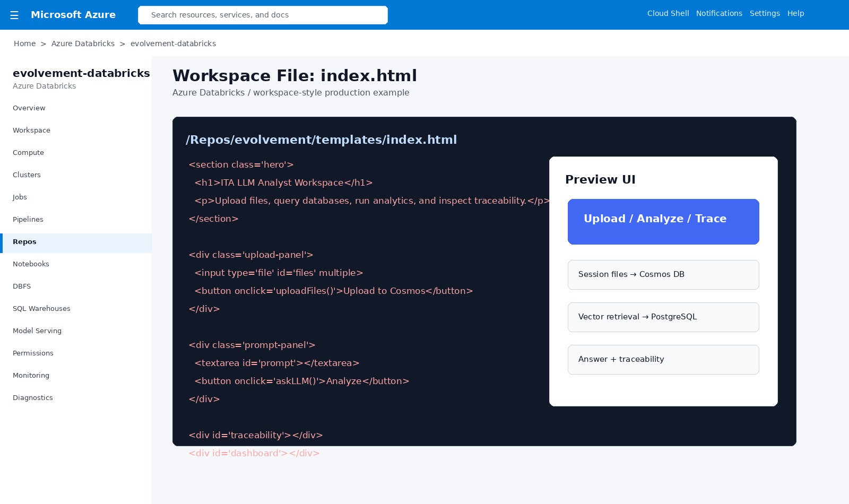Click the askLLM() Analyze button code line

(x=301, y=381)
